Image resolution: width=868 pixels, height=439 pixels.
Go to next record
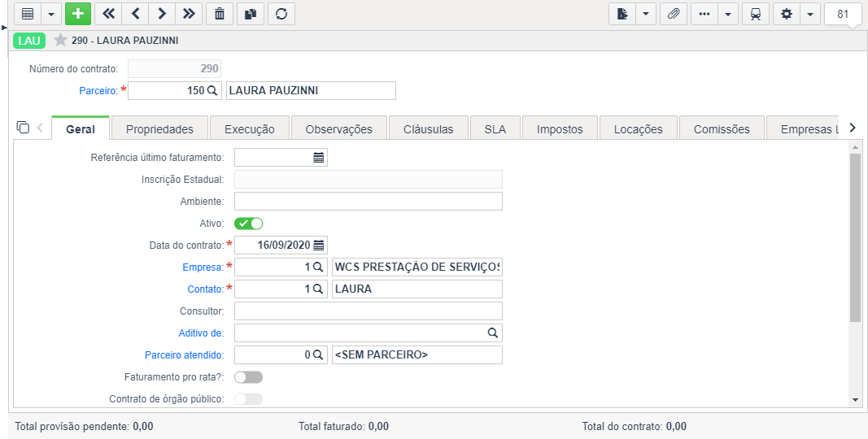[162, 14]
